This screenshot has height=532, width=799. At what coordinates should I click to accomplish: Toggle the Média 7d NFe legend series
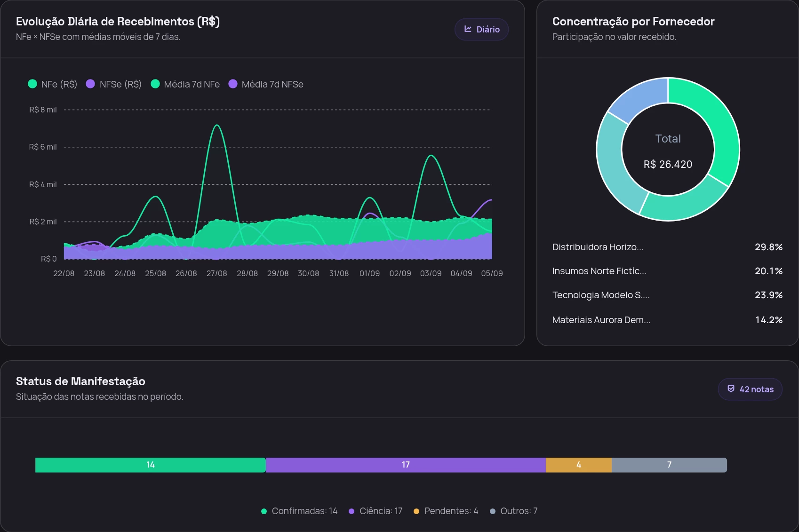point(185,84)
